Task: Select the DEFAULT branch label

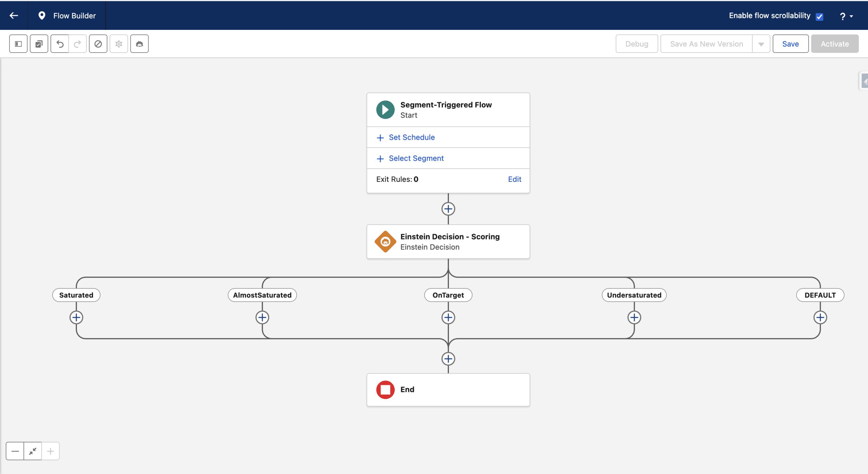Action: 820,295
